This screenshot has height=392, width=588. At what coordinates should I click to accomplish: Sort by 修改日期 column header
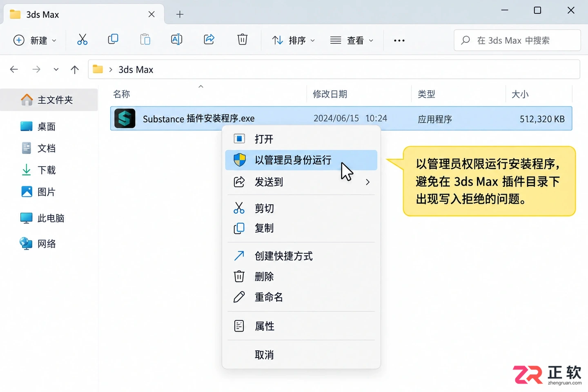pyautogui.click(x=330, y=94)
